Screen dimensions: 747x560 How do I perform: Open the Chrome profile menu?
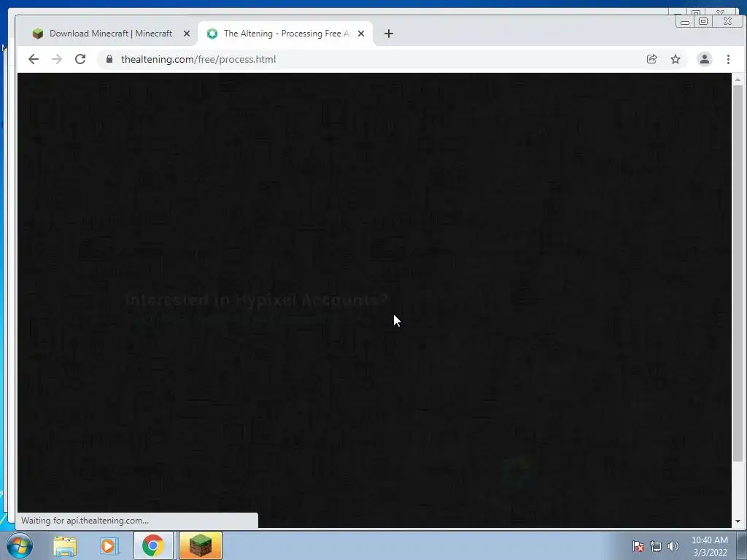(x=705, y=59)
